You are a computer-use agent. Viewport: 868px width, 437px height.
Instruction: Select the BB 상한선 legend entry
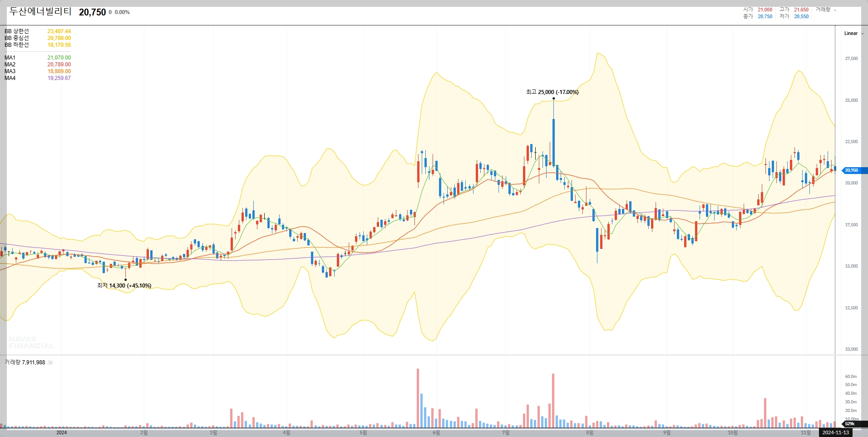(17, 31)
